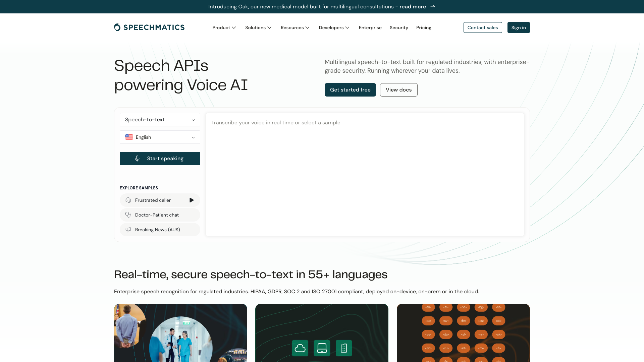Expand the Solutions menu
The width and height of the screenshot is (644, 362).
[259, 27]
